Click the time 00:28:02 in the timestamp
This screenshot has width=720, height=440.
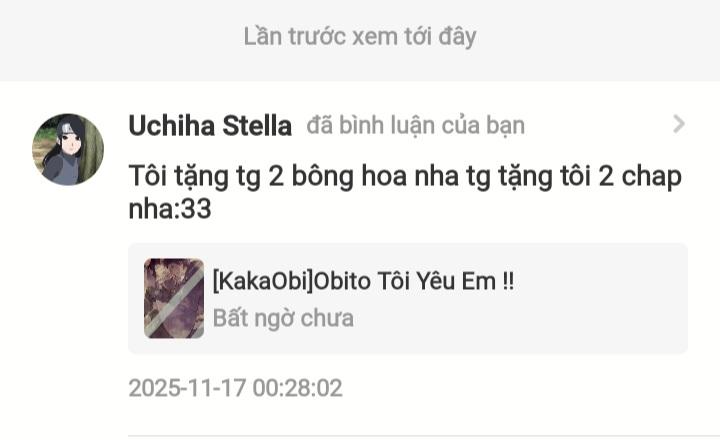(298, 388)
